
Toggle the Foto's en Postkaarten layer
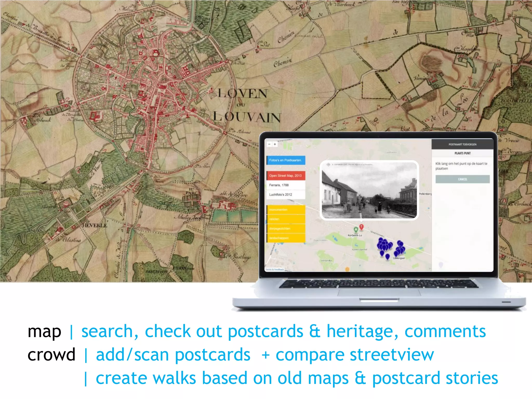point(286,160)
